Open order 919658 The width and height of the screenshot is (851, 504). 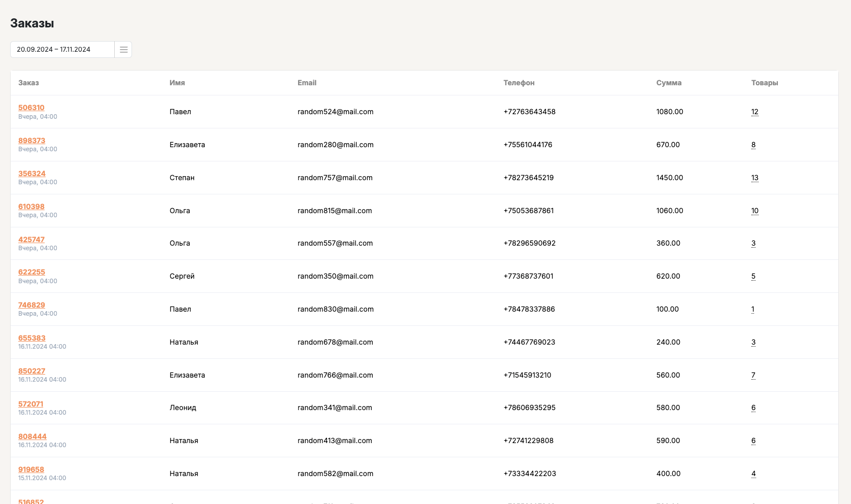pos(31,469)
